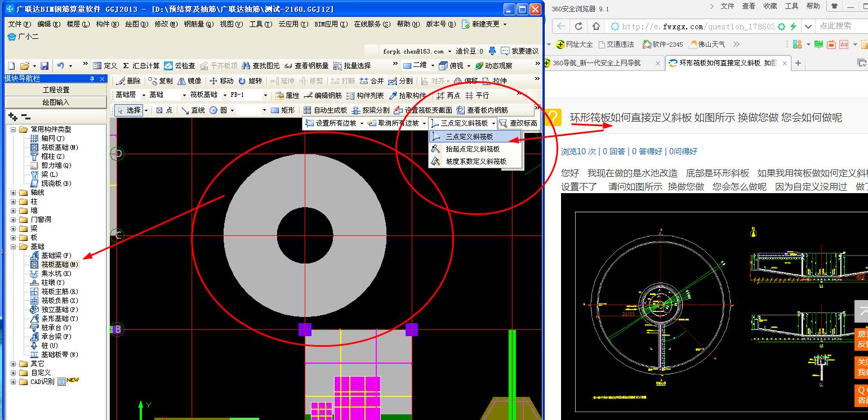Open the 云应用(Y) menu

293,24
